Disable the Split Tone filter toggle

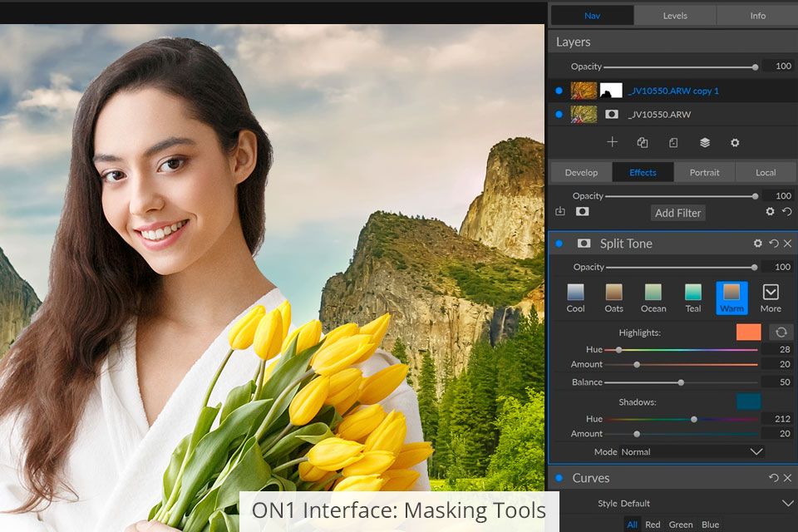tap(559, 244)
